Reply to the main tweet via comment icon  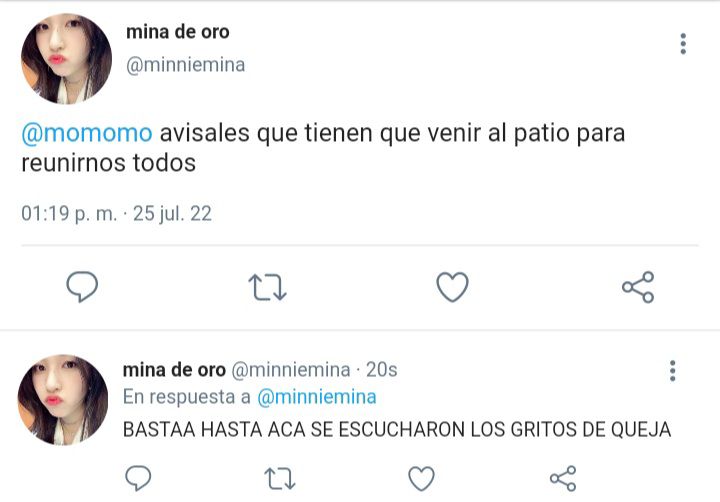82,287
